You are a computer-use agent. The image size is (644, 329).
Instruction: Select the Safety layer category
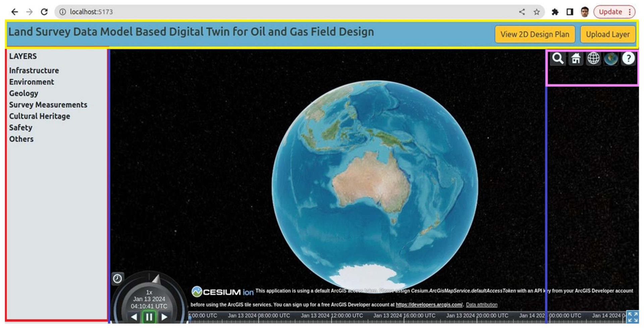tap(21, 128)
